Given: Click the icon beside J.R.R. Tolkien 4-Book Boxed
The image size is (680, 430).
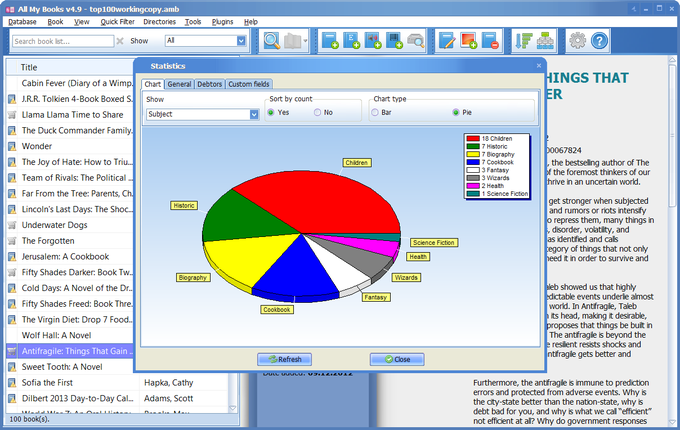Looking at the screenshot, I should [12, 99].
